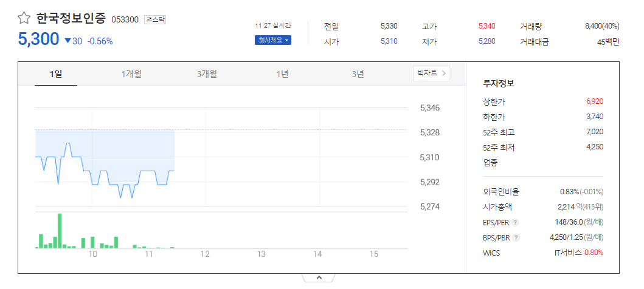The height and width of the screenshot is (289, 644).
Task: Switch to the 1년 chart tab
Action: pos(282,74)
